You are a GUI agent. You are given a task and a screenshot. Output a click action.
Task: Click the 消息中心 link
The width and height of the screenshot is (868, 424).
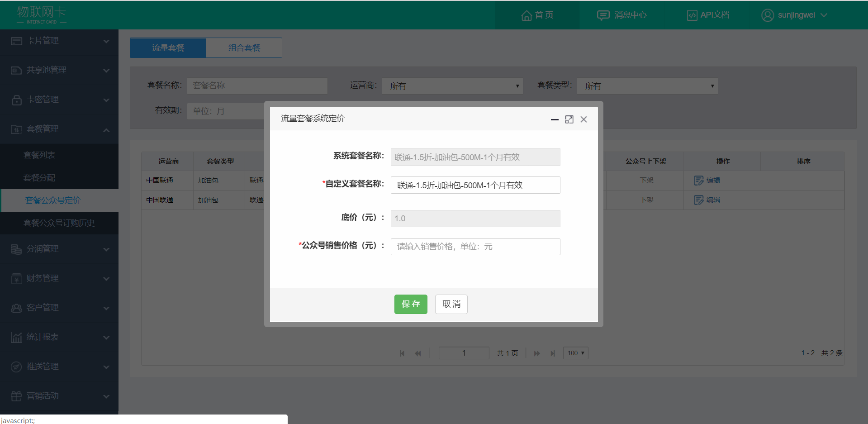click(631, 15)
